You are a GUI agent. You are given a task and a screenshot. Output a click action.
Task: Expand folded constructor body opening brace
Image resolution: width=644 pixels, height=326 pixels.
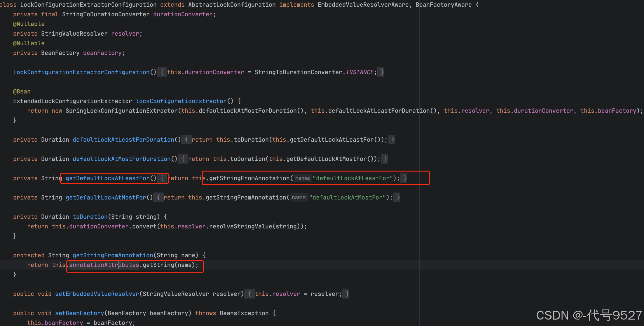(162, 72)
